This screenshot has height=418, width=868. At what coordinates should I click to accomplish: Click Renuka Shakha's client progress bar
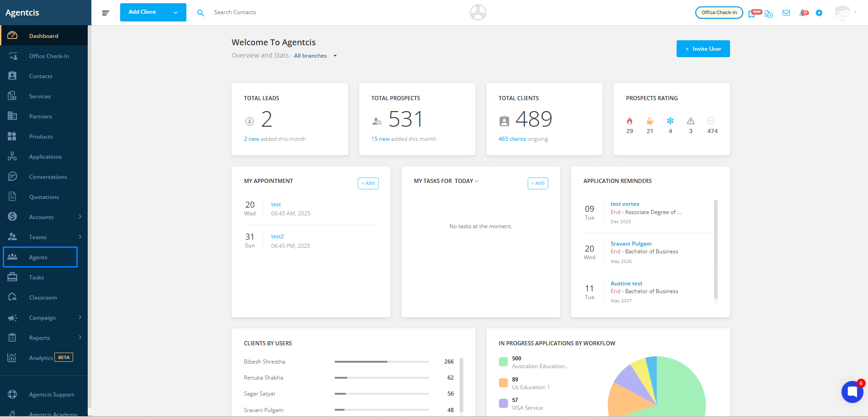(x=382, y=378)
